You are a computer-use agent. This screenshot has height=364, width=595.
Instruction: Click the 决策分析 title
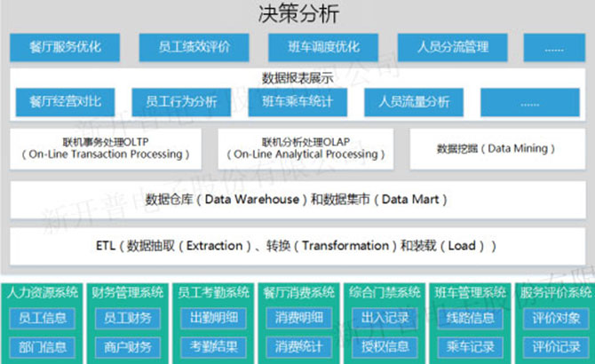tap(298, 14)
